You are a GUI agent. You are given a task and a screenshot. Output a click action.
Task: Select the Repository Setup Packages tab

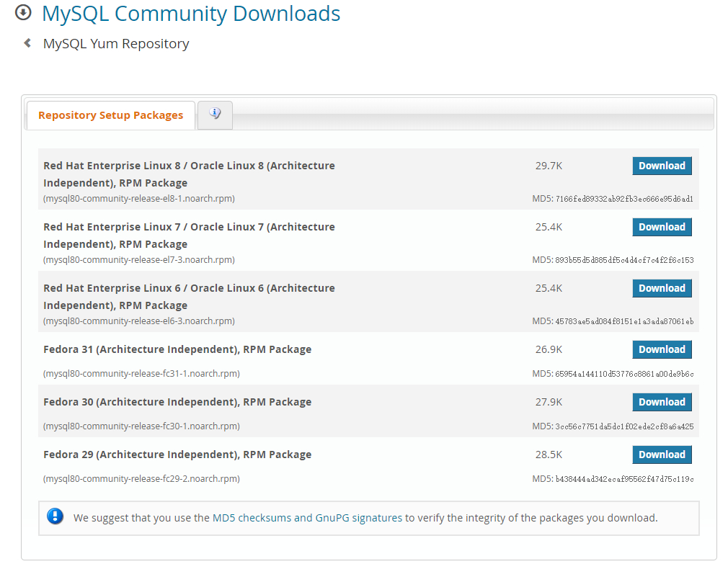(x=110, y=115)
